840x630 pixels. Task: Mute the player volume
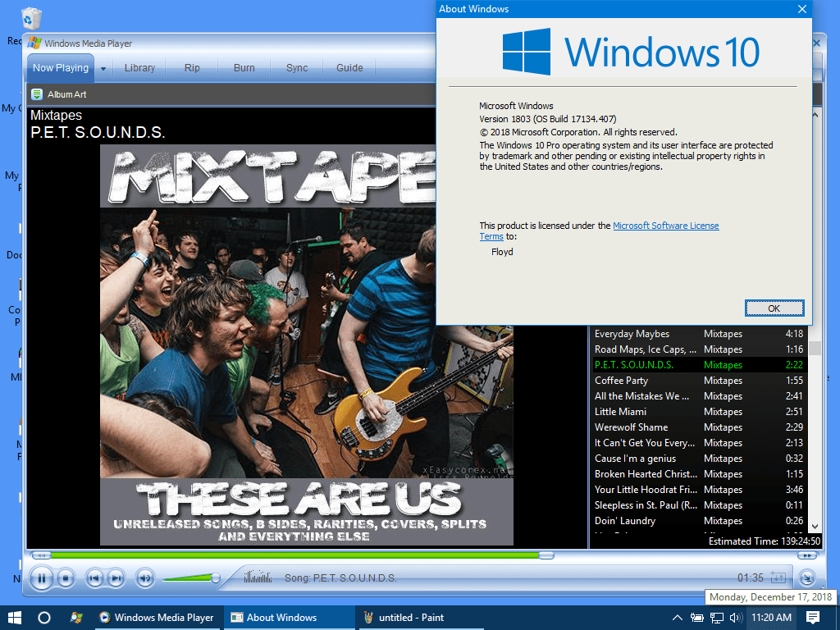145,578
